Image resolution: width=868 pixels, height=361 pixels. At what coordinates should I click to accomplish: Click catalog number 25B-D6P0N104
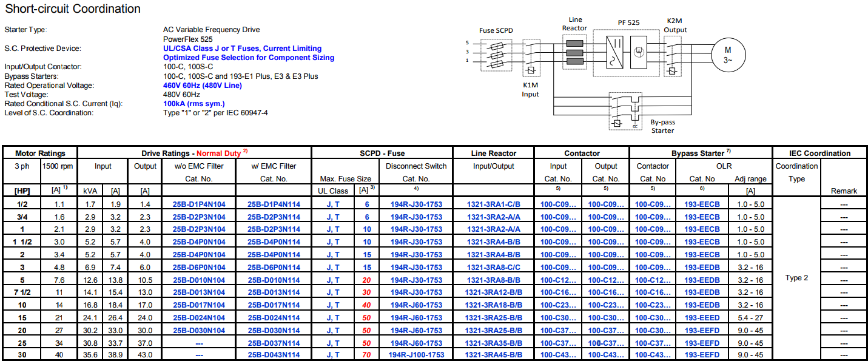199,268
